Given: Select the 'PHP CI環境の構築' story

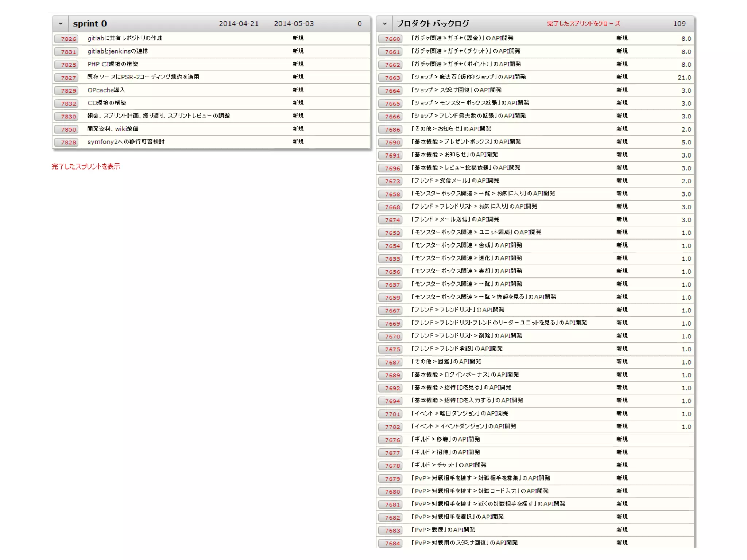Looking at the screenshot, I should click(x=113, y=64).
